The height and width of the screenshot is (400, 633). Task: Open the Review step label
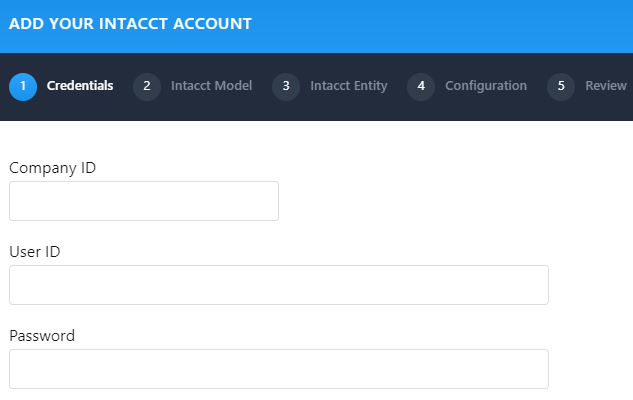pos(605,86)
